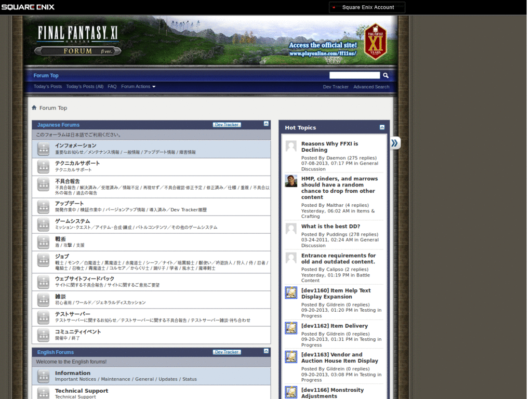Open 'What is the best DD?' topic
The image size is (532, 399).
pyautogui.click(x=330, y=227)
